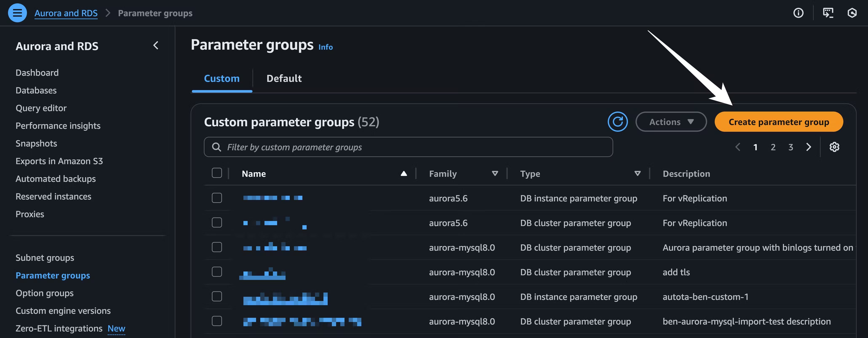Refresh the custom parameter groups list
868x338 pixels.
[617, 121]
